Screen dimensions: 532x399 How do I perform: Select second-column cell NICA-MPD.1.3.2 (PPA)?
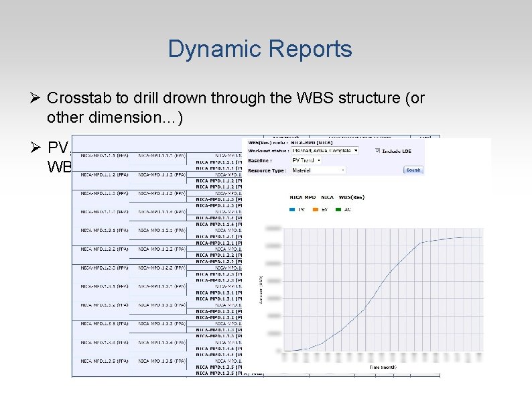162,305
